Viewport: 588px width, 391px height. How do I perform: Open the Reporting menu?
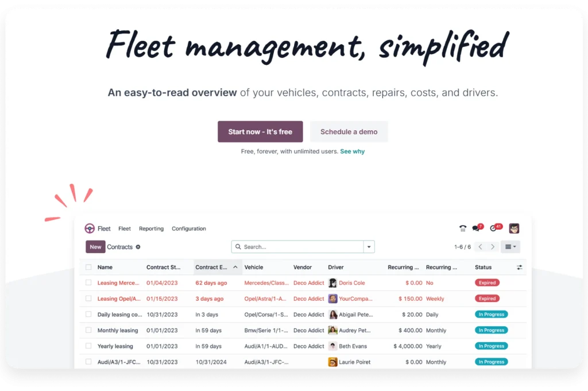pos(151,229)
